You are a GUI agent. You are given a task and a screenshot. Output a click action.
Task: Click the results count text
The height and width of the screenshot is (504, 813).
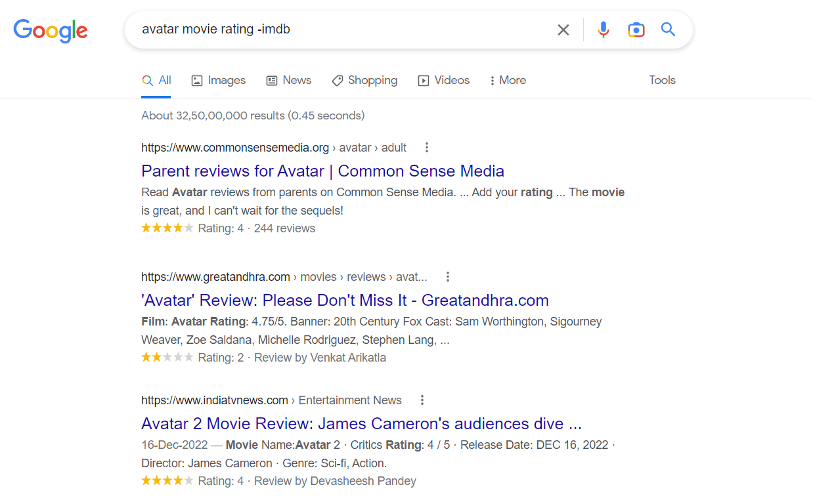[x=253, y=115]
